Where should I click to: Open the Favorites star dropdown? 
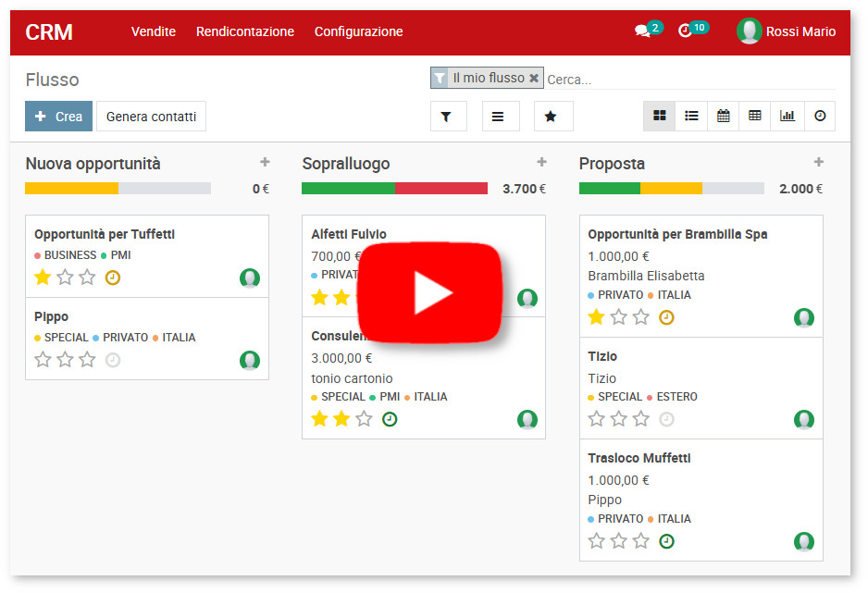click(x=551, y=117)
